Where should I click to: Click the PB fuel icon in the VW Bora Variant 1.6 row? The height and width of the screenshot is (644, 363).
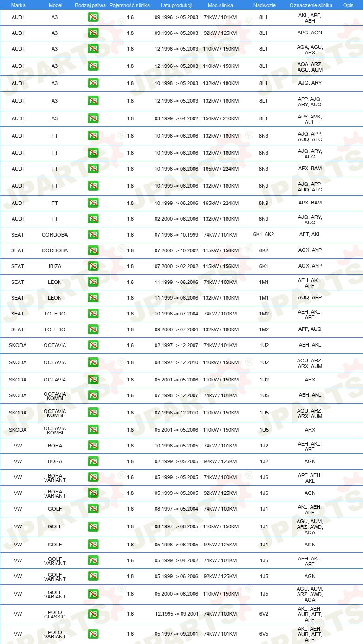93,477
